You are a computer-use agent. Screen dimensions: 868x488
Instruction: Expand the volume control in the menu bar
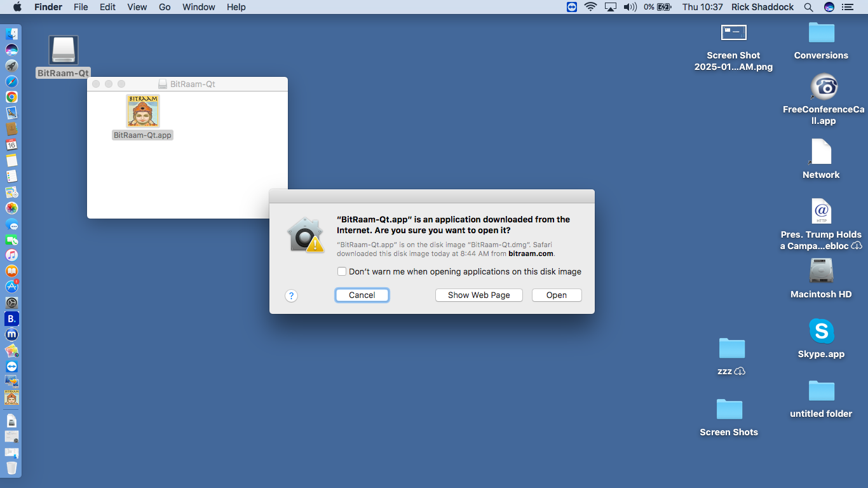pyautogui.click(x=630, y=7)
